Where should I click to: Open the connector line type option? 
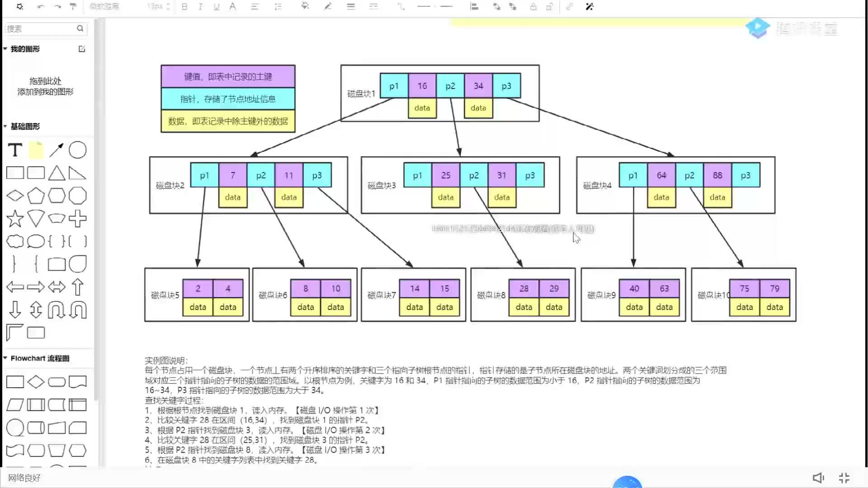401,7
